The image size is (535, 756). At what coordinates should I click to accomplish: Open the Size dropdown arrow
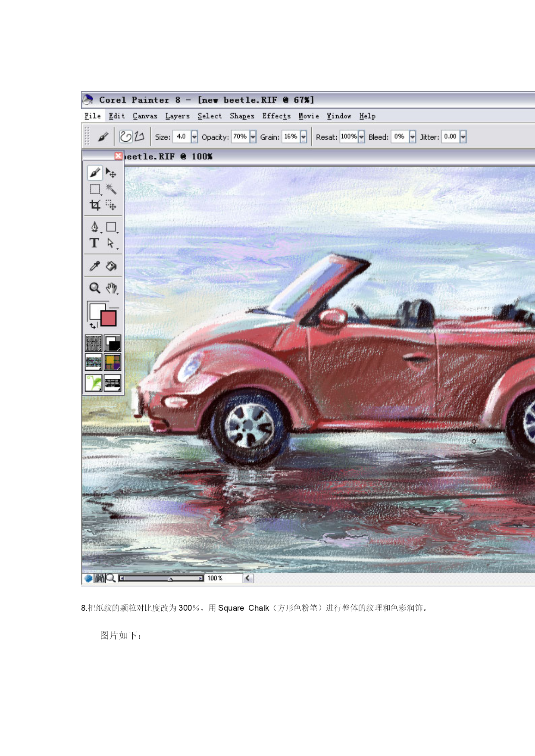click(194, 137)
